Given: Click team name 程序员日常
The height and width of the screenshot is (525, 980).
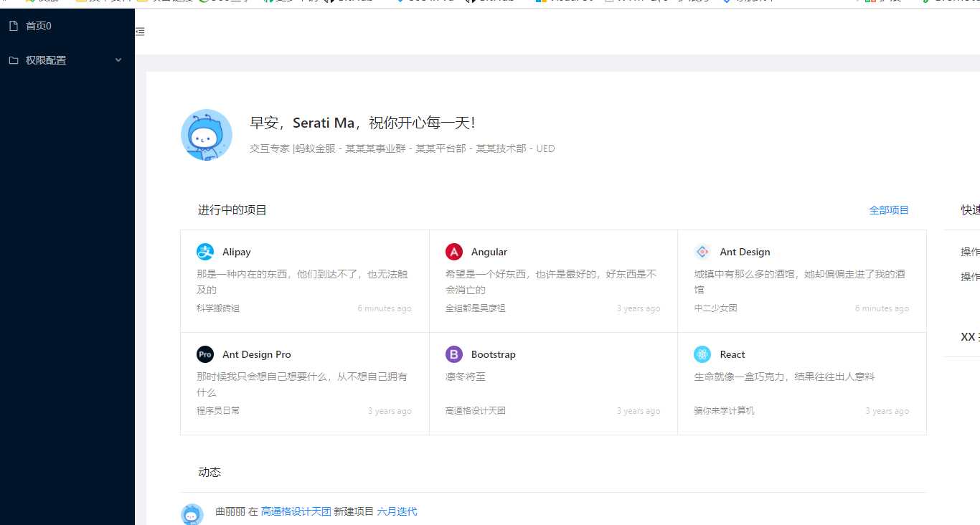Looking at the screenshot, I should tap(218, 411).
